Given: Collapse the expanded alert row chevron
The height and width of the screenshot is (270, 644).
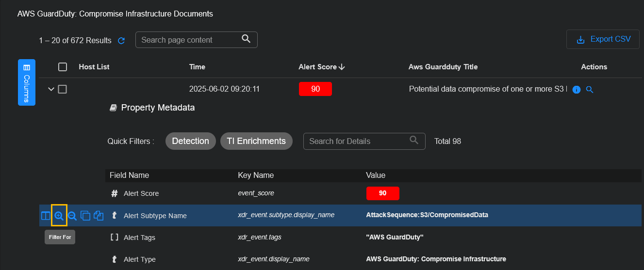Looking at the screenshot, I should pyautogui.click(x=51, y=89).
